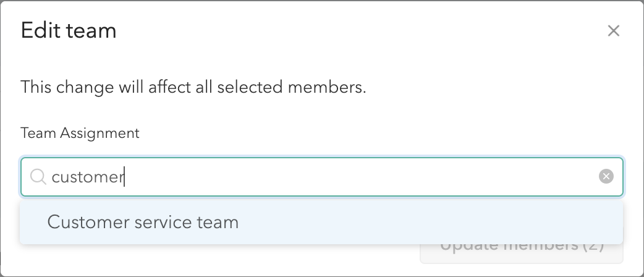The image size is (644, 277).
Task: Pick Customer service team from the results
Action: pyautogui.click(x=143, y=222)
